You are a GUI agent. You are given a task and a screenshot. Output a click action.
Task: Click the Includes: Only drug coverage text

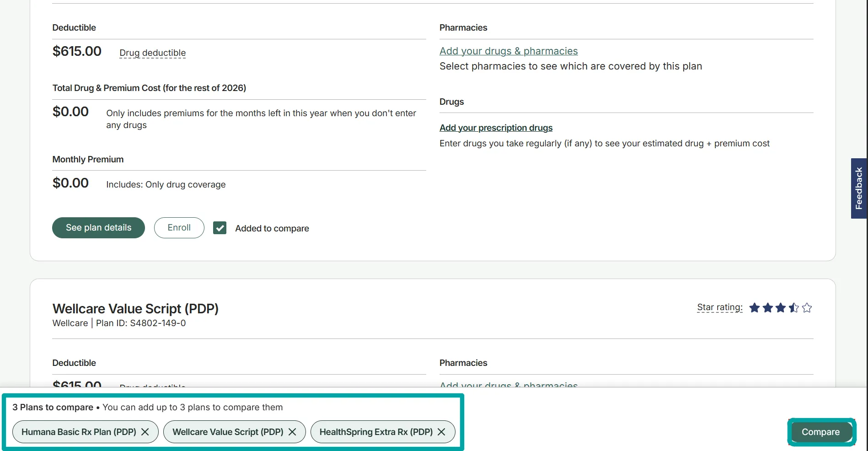pos(166,184)
